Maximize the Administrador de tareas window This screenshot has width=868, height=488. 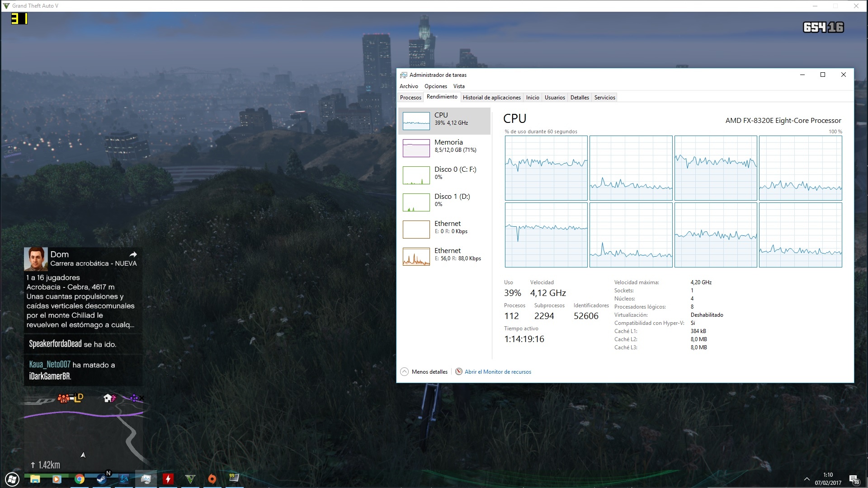pyautogui.click(x=823, y=75)
